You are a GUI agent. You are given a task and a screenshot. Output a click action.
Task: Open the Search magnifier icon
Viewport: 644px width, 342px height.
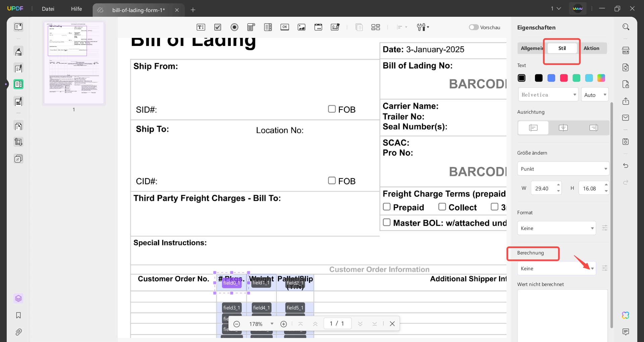click(x=626, y=27)
